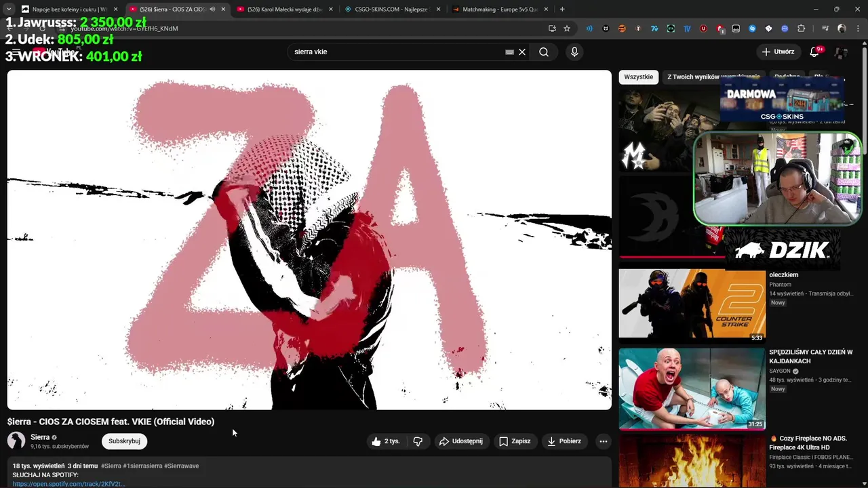Image resolution: width=868 pixels, height=488 pixels.
Task: Click the Utwórz create button
Action: [778, 52]
